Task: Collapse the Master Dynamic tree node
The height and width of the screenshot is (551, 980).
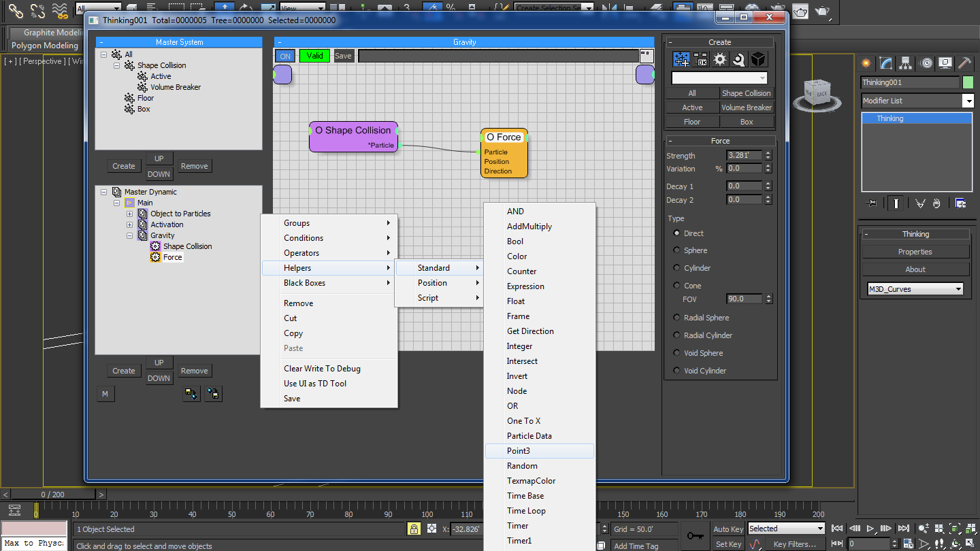Action: pos(103,192)
